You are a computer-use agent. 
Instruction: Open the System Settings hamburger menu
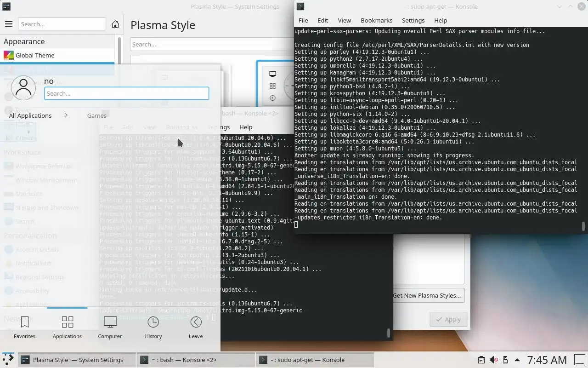coord(8,24)
